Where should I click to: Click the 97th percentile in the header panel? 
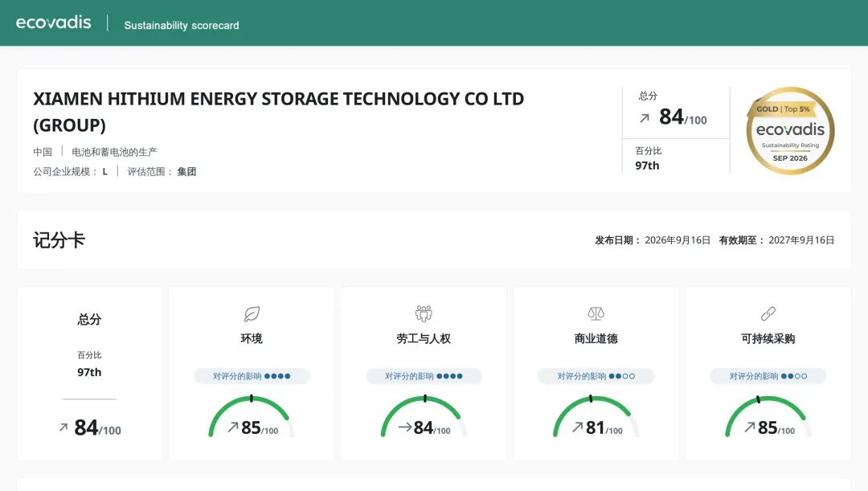[647, 166]
